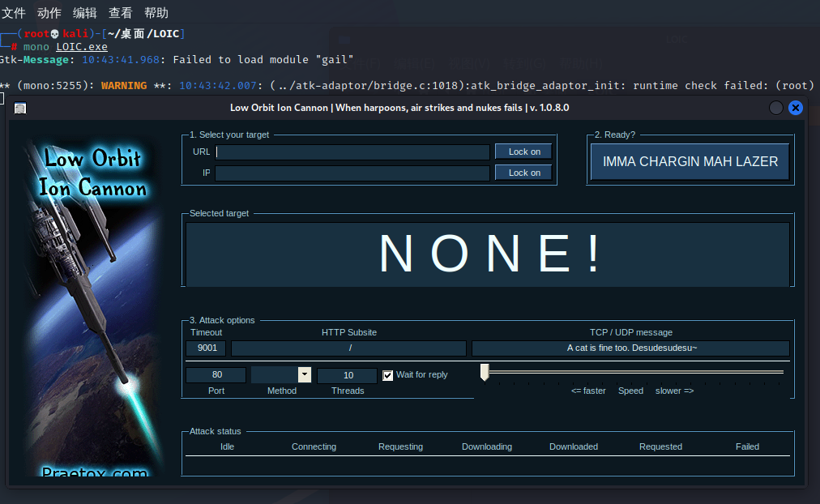Click the 'slower =>' speed label

[675, 391]
